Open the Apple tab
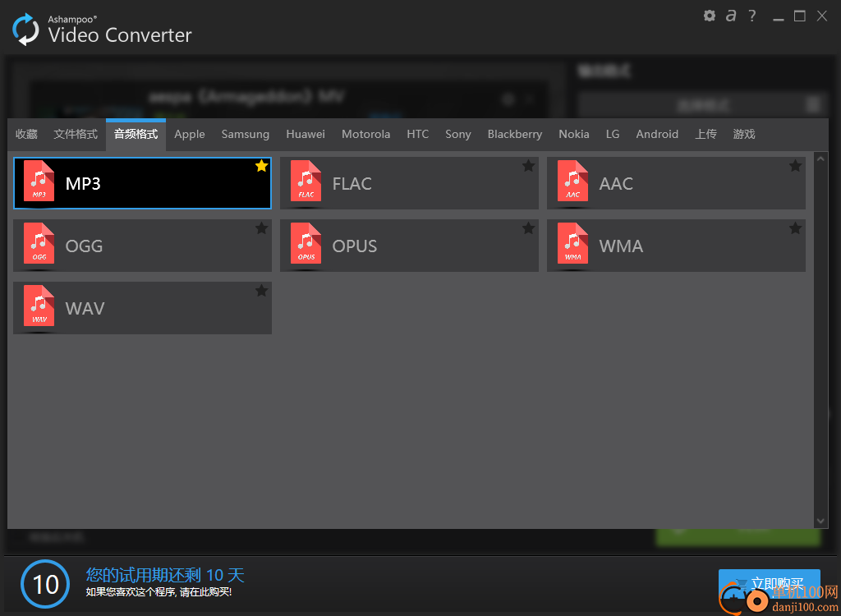 click(x=190, y=134)
